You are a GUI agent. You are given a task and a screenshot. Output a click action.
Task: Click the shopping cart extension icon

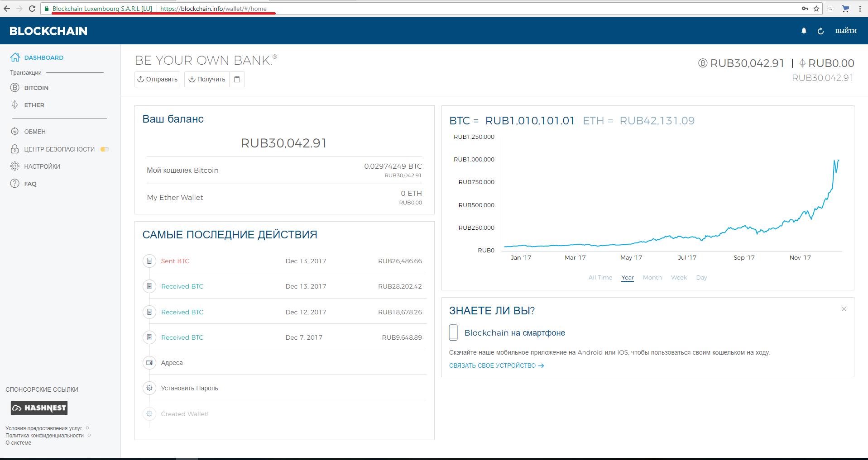tap(845, 9)
